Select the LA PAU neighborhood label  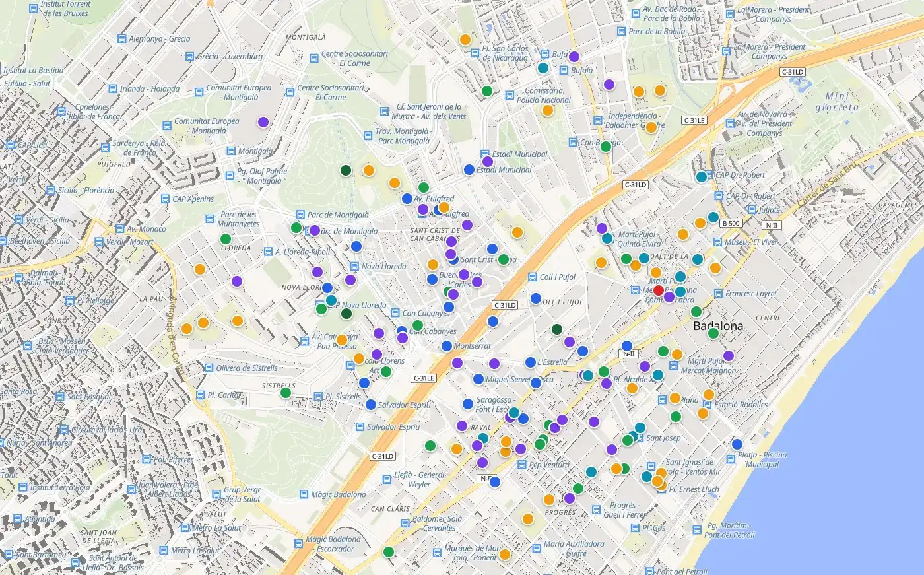point(151,299)
